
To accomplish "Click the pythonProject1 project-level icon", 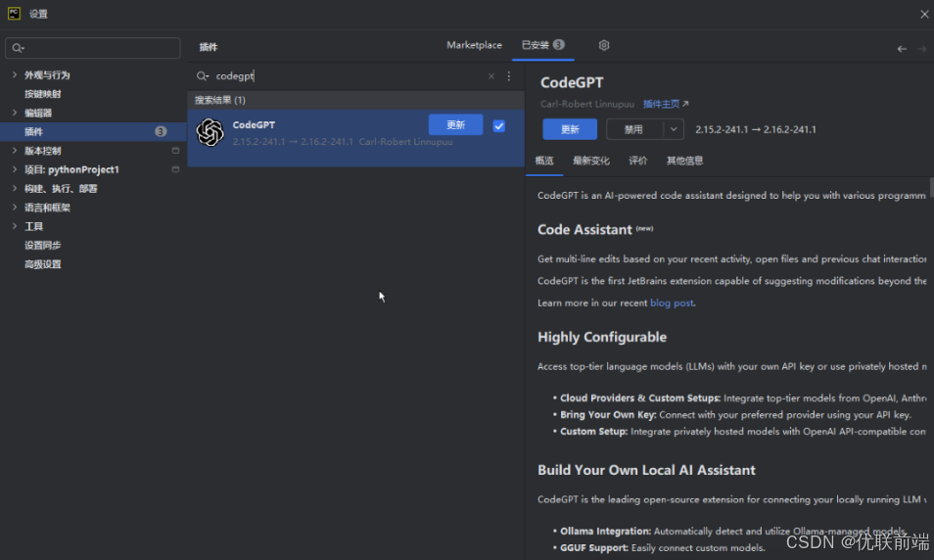I will (x=175, y=169).
